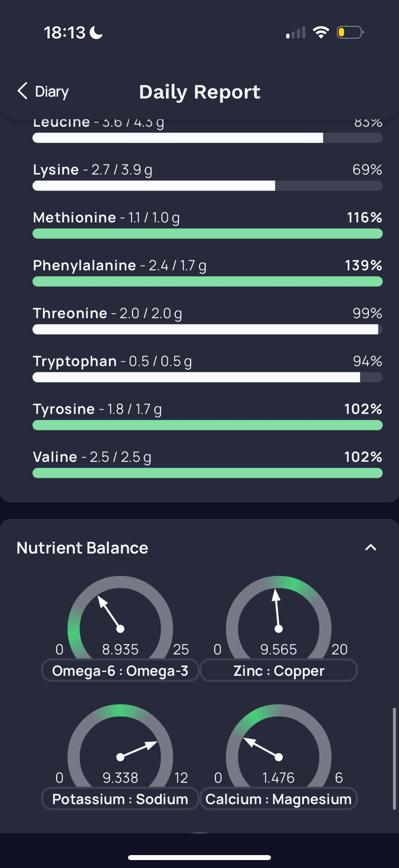Tap the Omega-6 : Omega-3 label
The height and width of the screenshot is (868, 399).
pos(120,671)
